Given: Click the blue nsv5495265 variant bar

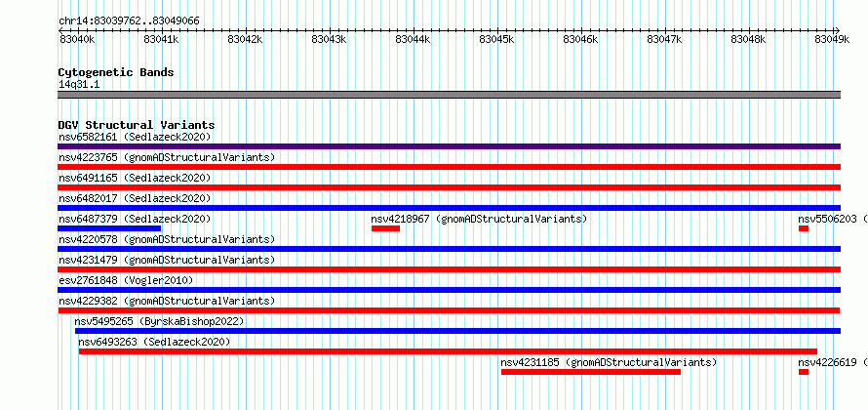Looking at the screenshot, I should pyautogui.click(x=457, y=331).
